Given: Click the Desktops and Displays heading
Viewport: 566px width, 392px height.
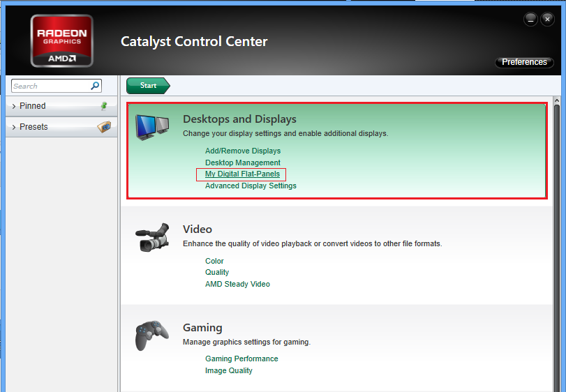Looking at the screenshot, I should 239,119.
